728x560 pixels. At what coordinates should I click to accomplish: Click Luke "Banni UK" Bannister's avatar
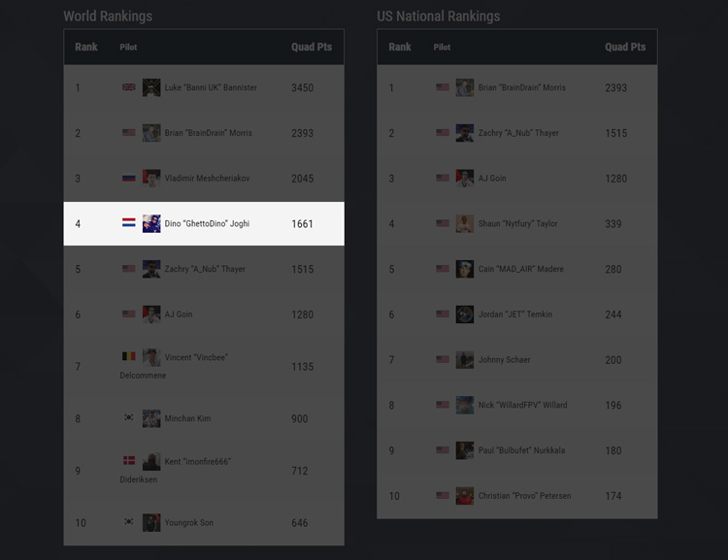151,87
